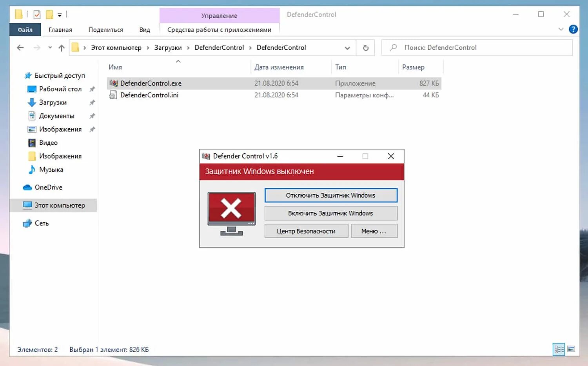Click the magnifier icon in the search box
The height and width of the screenshot is (366, 588).
pyautogui.click(x=393, y=47)
